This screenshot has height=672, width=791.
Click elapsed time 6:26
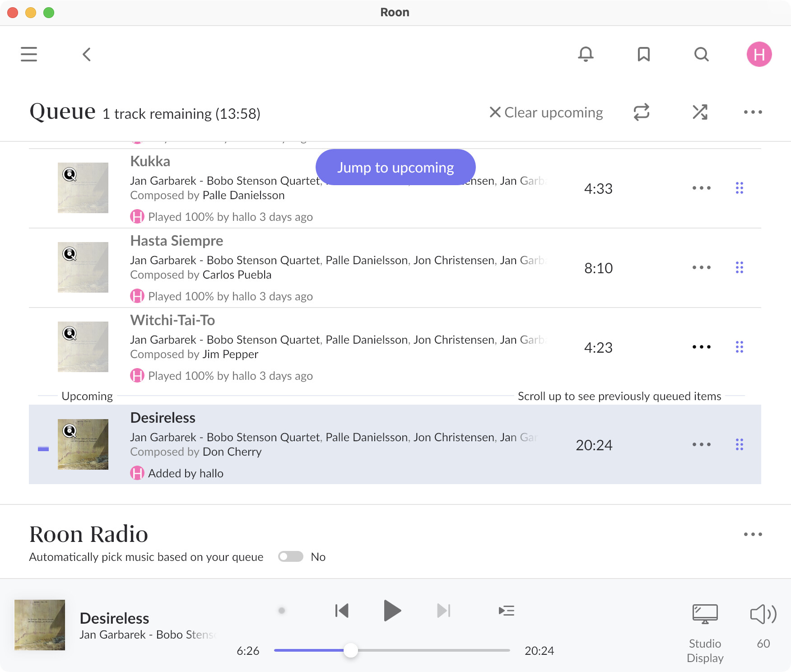click(x=248, y=650)
